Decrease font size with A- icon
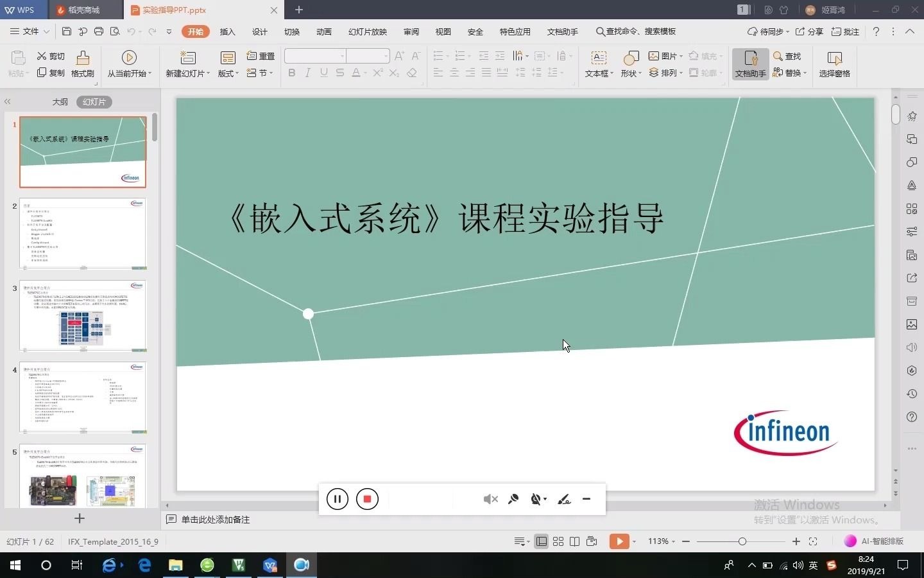Screen dimensions: 924x578 coord(416,56)
